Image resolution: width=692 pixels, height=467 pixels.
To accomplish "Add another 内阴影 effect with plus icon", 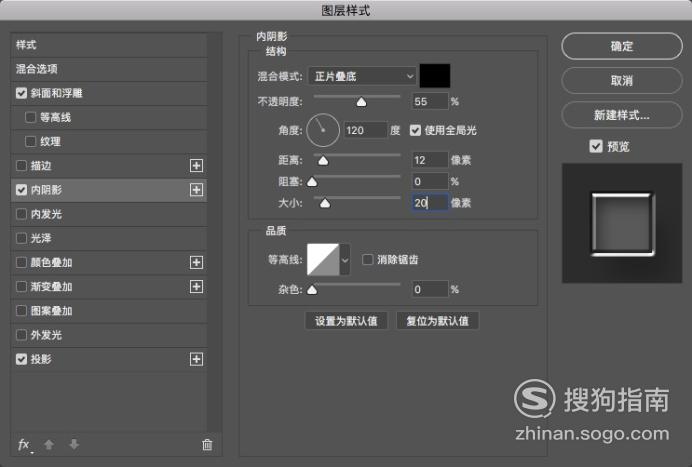I will pos(196,190).
